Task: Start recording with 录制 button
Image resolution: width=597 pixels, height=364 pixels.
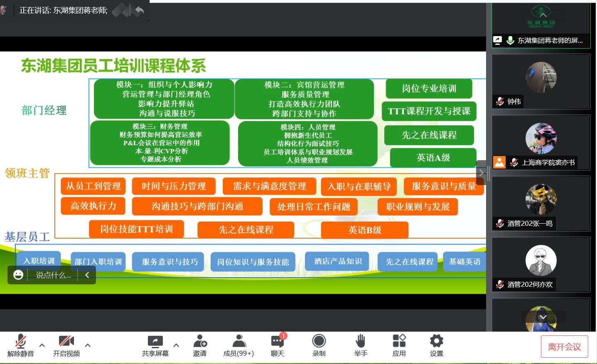Action: click(x=319, y=345)
